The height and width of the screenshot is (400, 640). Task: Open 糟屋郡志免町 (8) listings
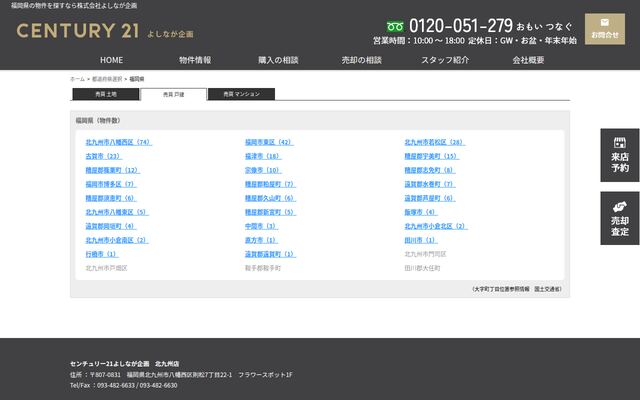click(x=430, y=170)
